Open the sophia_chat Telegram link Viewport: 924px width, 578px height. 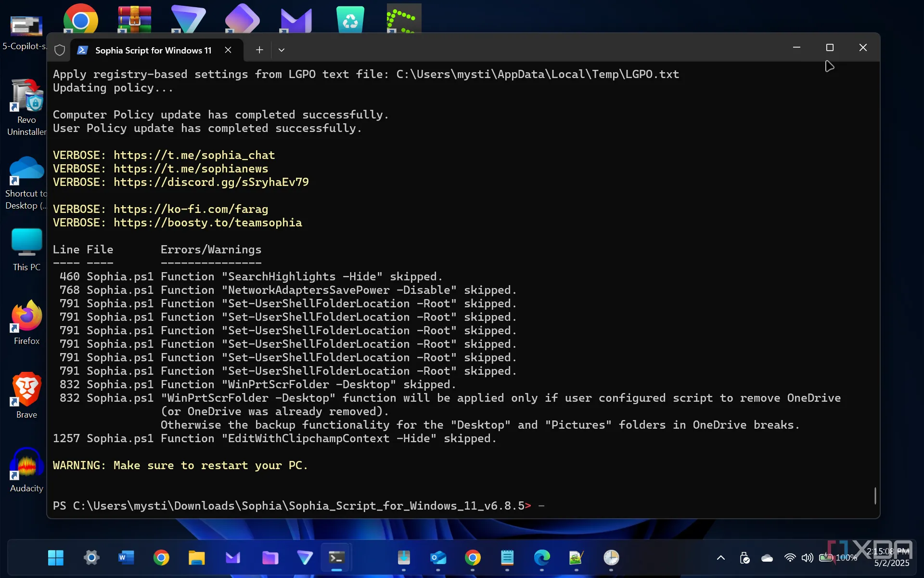(194, 155)
